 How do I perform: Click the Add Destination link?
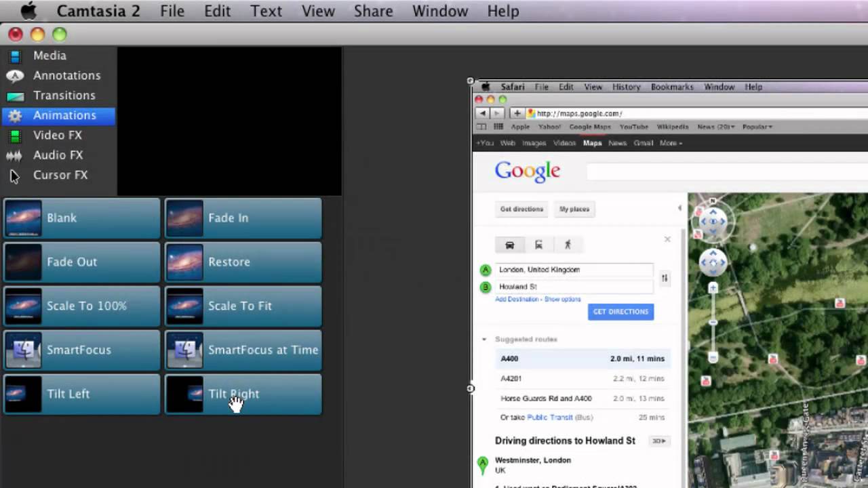(x=517, y=300)
